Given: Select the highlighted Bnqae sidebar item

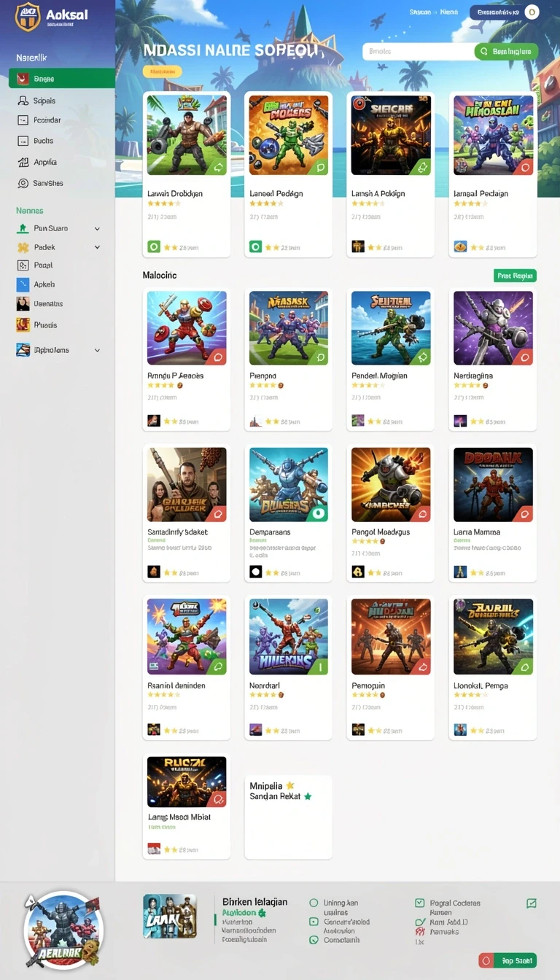Looking at the screenshot, I should coord(61,78).
